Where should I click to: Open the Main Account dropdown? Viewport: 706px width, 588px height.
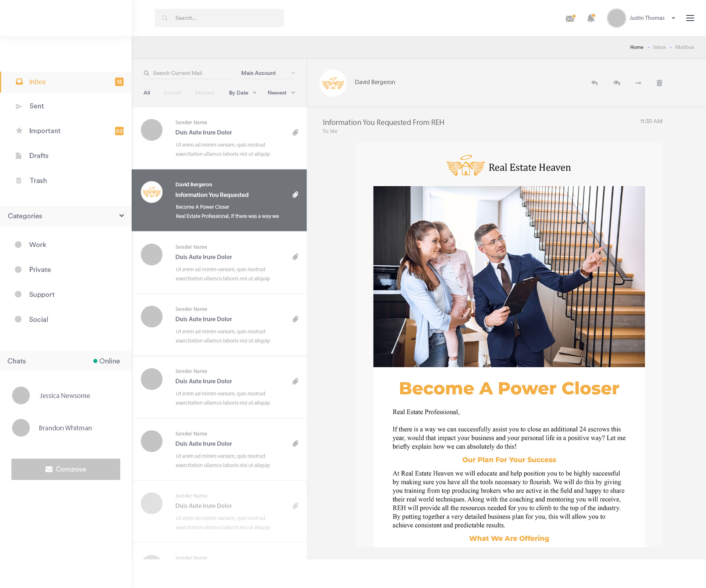(268, 73)
